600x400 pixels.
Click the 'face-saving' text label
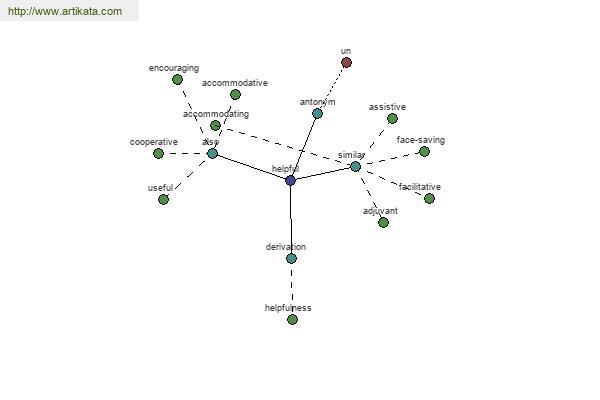tap(420, 140)
